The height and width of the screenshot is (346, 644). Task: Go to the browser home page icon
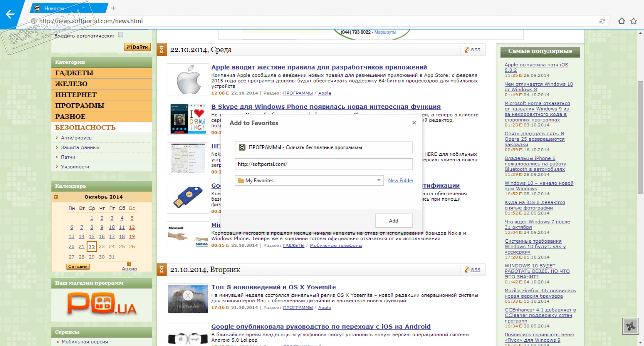click(622, 21)
